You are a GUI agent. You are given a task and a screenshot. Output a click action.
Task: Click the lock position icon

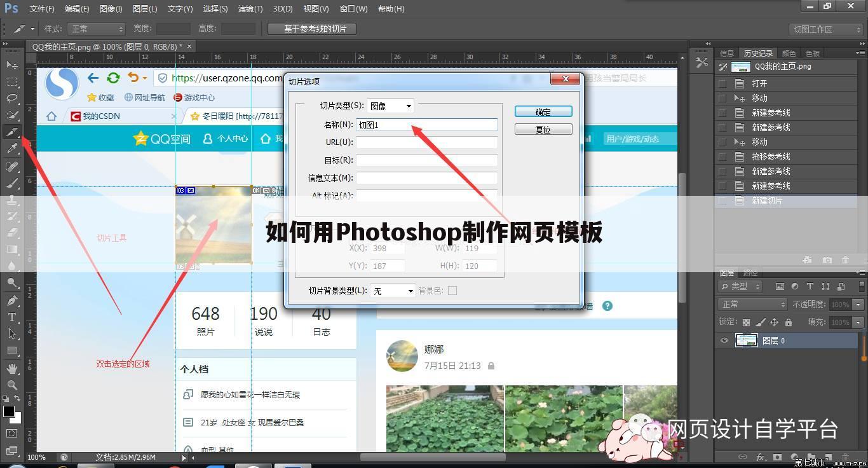tap(774, 322)
